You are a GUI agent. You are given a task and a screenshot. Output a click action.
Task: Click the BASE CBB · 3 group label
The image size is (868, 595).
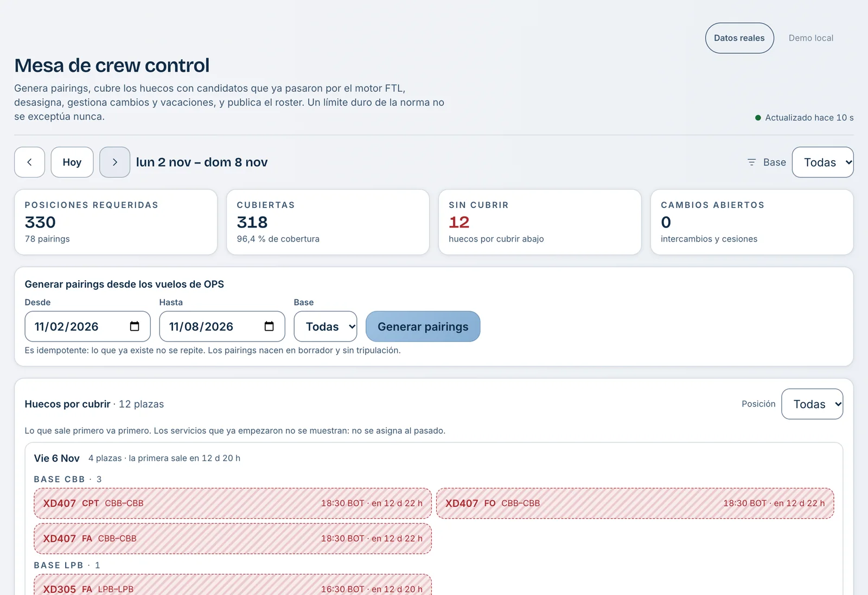68,479
